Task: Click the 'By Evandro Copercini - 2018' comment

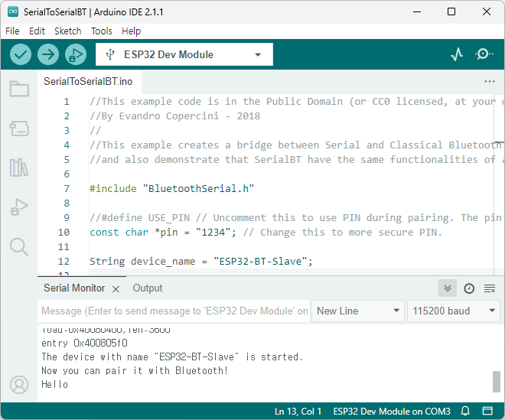Action: click(x=175, y=116)
